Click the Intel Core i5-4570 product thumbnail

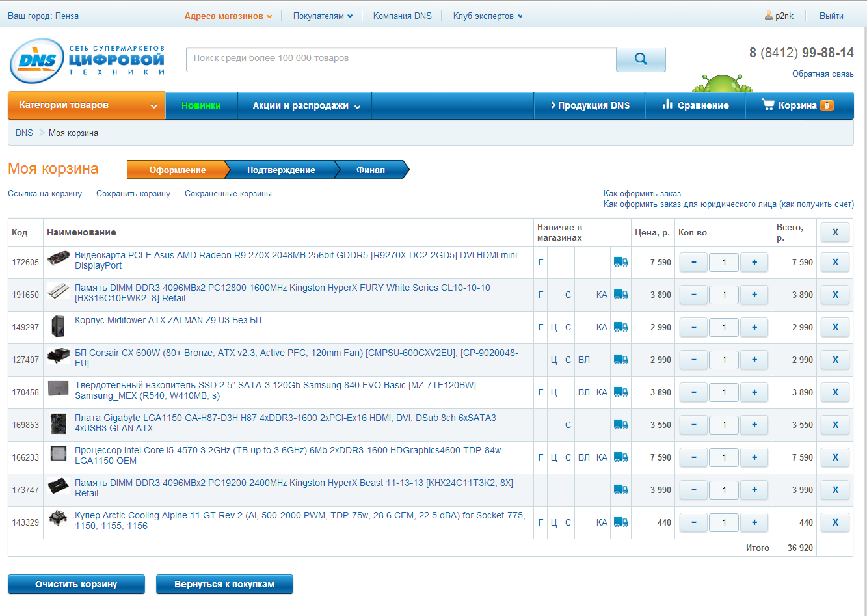point(59,453)
